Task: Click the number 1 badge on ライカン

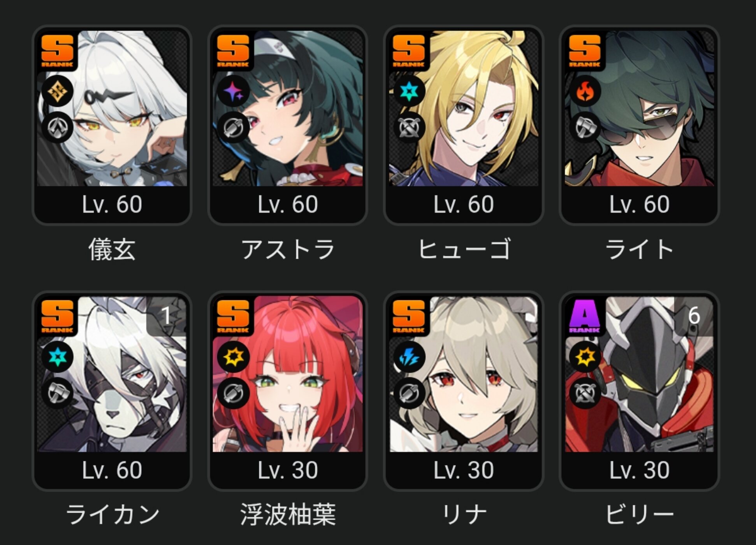Action: [167, 315]
